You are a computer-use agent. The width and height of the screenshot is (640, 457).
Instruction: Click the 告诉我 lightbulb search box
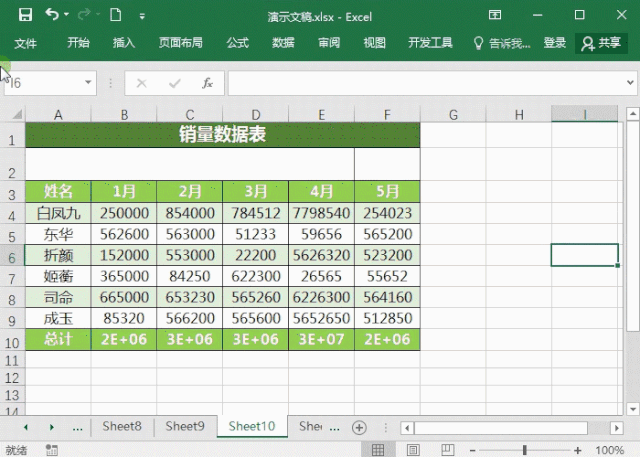click(x=502, y=43)
